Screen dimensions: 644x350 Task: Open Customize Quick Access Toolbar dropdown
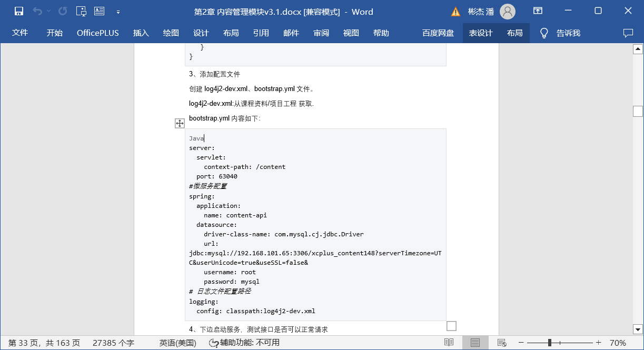pyautogui.click(x=118, y=12)
